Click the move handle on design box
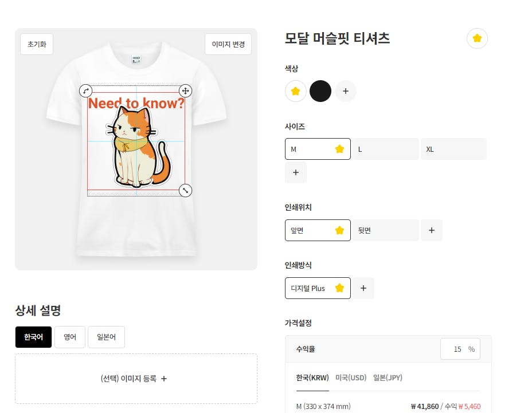Image resolution: width=532 pixels, height=413 pixels. click(x=185, y=91)
